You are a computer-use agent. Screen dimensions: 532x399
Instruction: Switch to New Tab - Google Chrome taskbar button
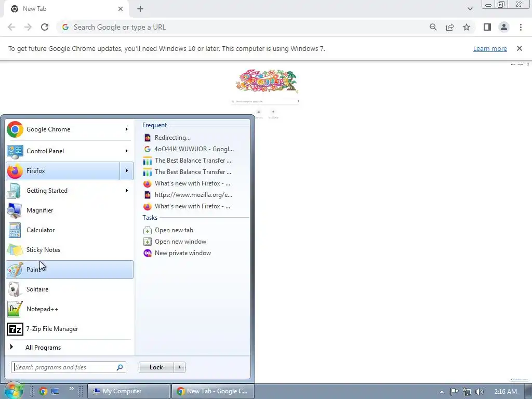(x=212, y=391)
